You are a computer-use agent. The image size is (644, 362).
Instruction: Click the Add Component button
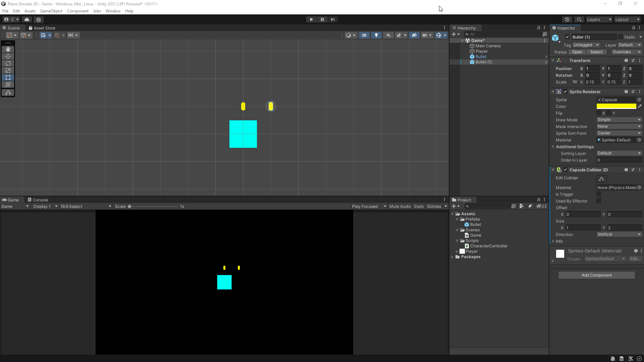click(597, 276)
